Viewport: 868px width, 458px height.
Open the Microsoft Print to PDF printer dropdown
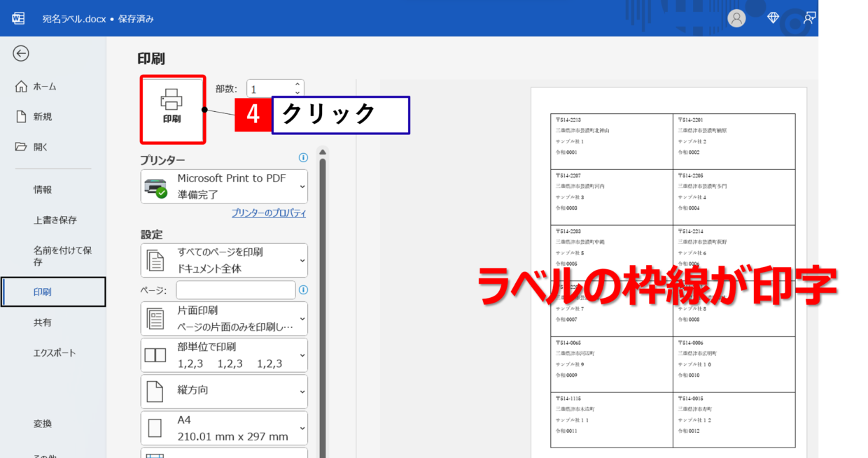point(224,187)
